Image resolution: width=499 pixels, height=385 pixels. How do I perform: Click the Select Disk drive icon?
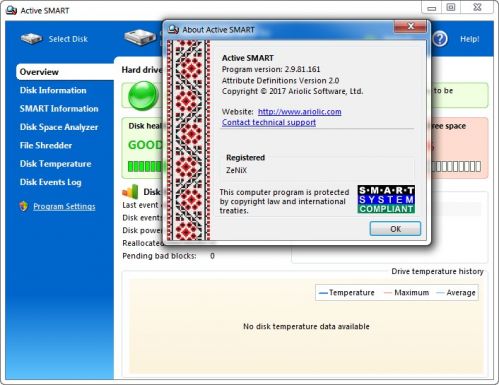click(31, 39)
